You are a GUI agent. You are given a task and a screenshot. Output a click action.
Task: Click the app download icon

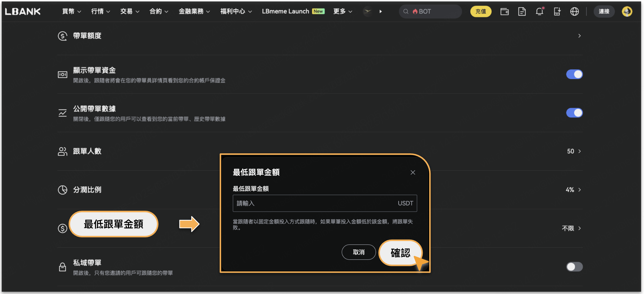pyautogui.click(x=557, y=11)
